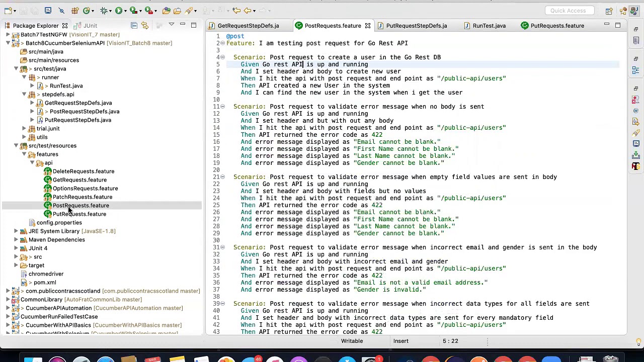Expand the Maven Dependencies node
Image resolution: width=644 pixels, height=362 pixels.
(x=16, y=240)
